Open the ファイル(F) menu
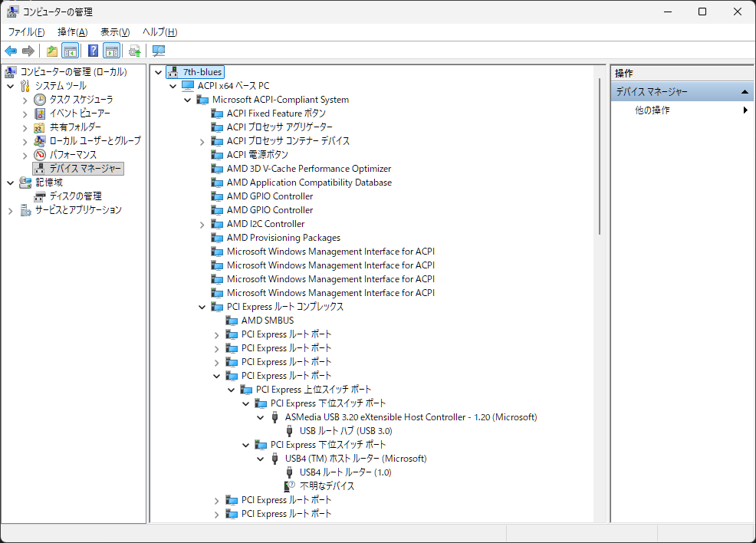The width and height of the screenshot is (756, 543). coord(27,31)
